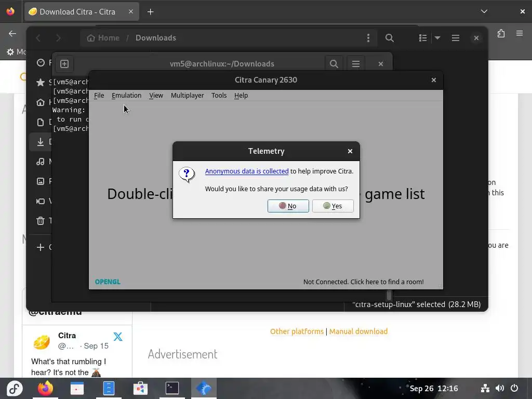The width and height of the screenshot is (532, 399).
Task: Open the terminal hamburger menu
Action: [355, 64]
